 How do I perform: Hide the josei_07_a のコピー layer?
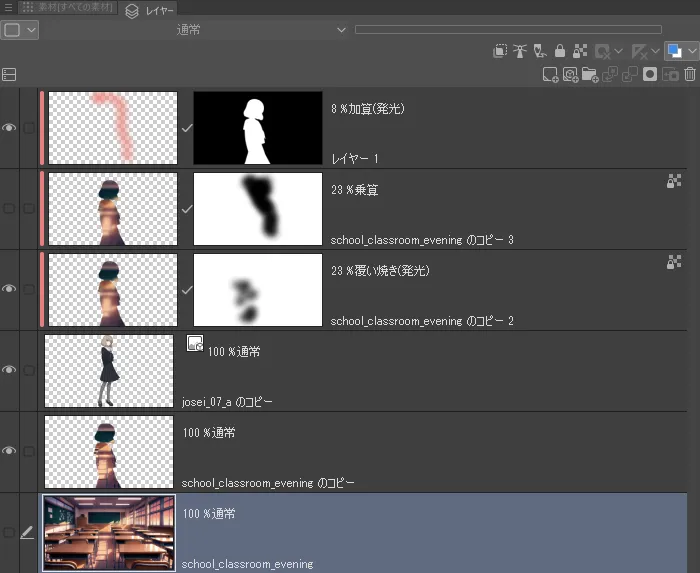click(9, 370)
